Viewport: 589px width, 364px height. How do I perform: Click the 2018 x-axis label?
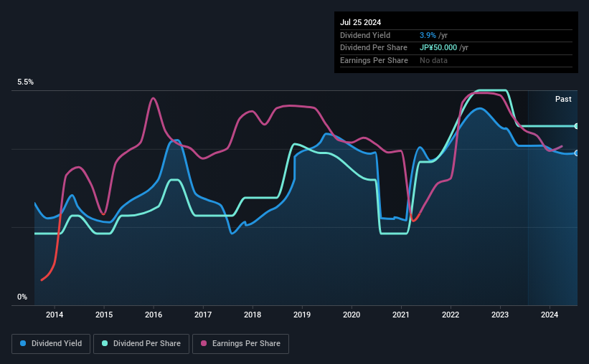253,315
